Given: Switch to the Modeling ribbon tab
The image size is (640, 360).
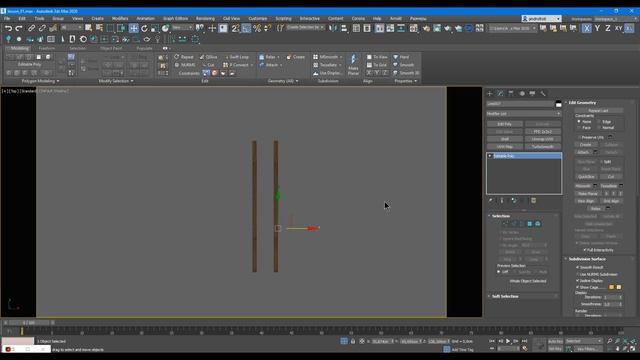Looking at the screenshot, I should [20, 48].
